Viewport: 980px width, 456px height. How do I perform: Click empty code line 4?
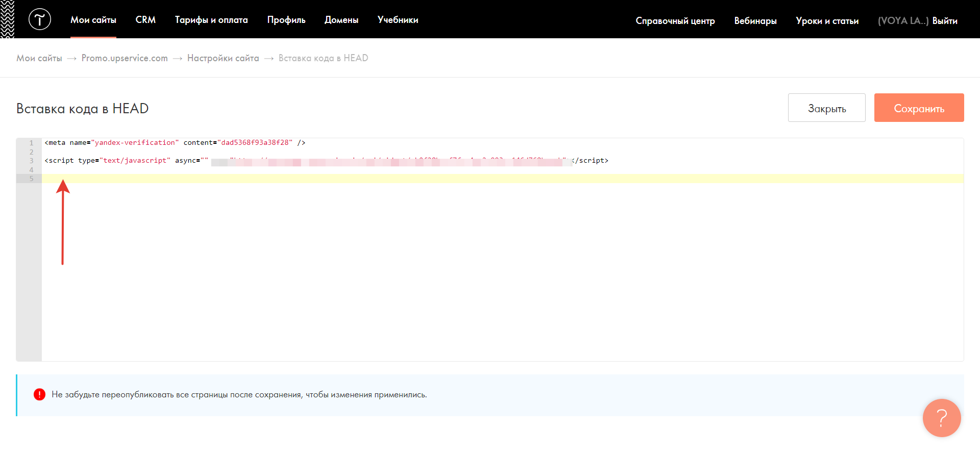[503, 170]
